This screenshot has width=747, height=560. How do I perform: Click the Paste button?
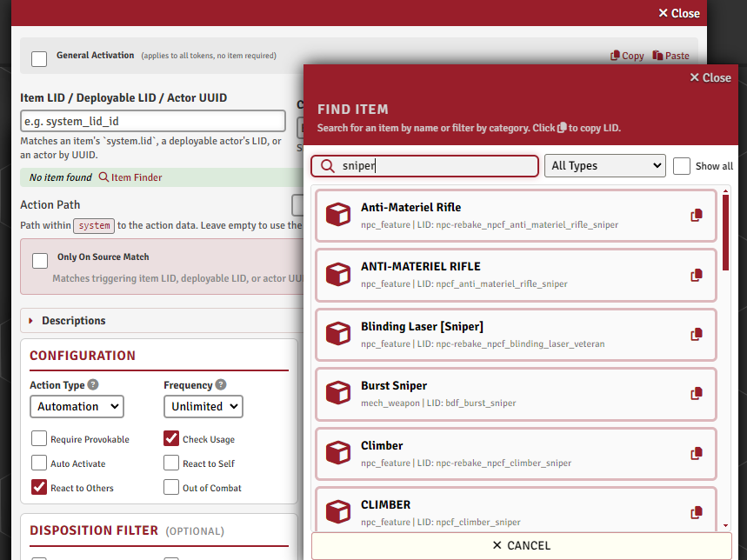tap(670, 56)
